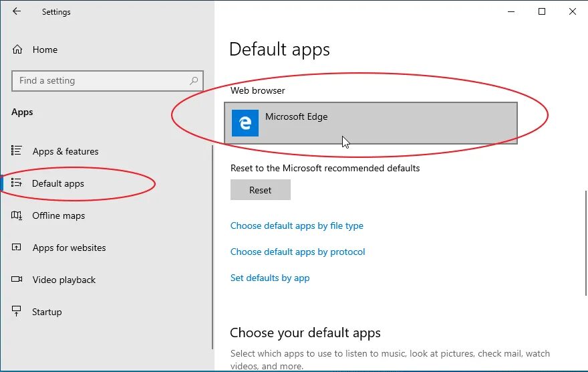The width and height of the screenshot is (588, 372).
Task: Click the search magnifier icon
Action: click(194, 81)
